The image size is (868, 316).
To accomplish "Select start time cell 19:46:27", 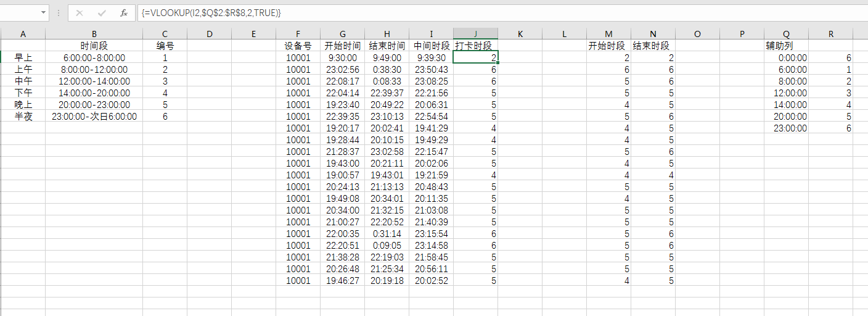I will (x=342, y=280).
